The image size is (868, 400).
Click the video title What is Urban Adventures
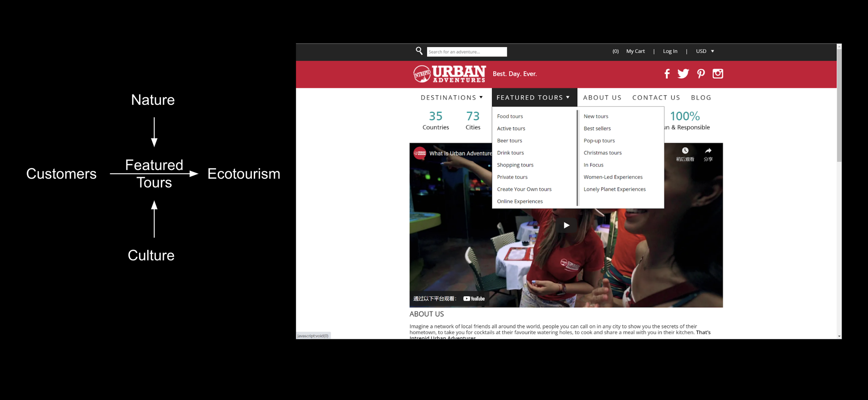pyautogui.click(x=460, y=153)
